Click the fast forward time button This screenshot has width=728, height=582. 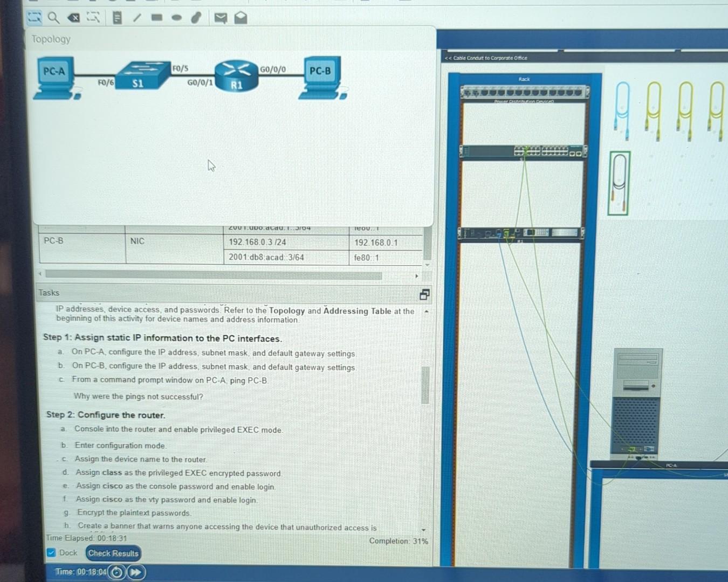(136, 572)
